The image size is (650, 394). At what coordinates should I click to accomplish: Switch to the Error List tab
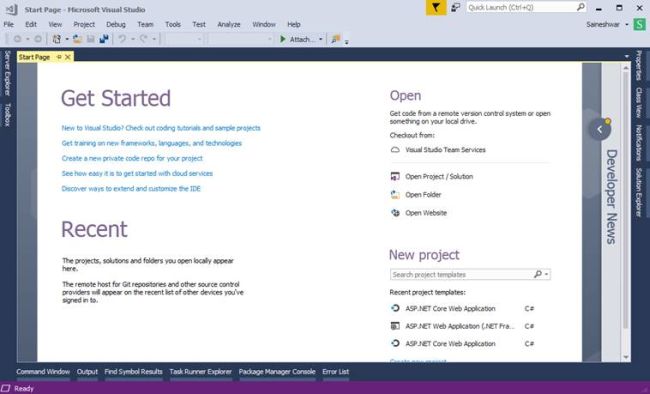coord(336,372)
